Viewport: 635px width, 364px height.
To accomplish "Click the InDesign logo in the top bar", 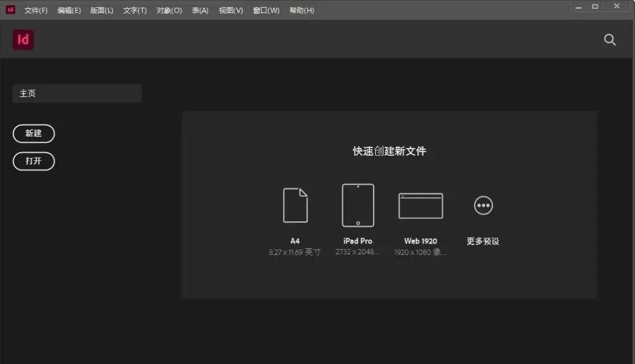I will [23, 40].
